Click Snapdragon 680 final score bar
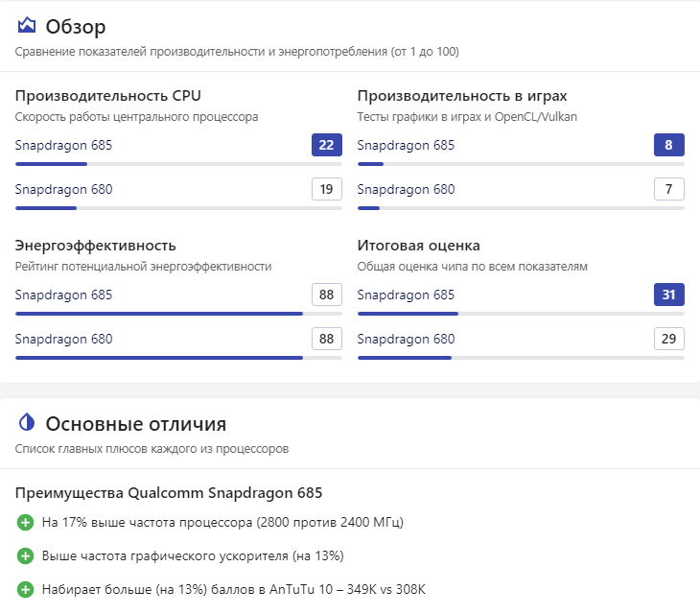700x614 pixels. click(521, 358)
